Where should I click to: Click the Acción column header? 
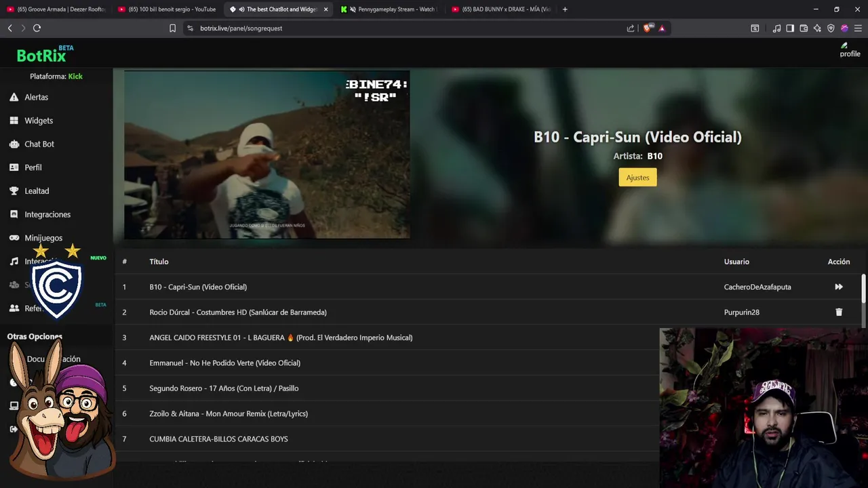(839, 262)
